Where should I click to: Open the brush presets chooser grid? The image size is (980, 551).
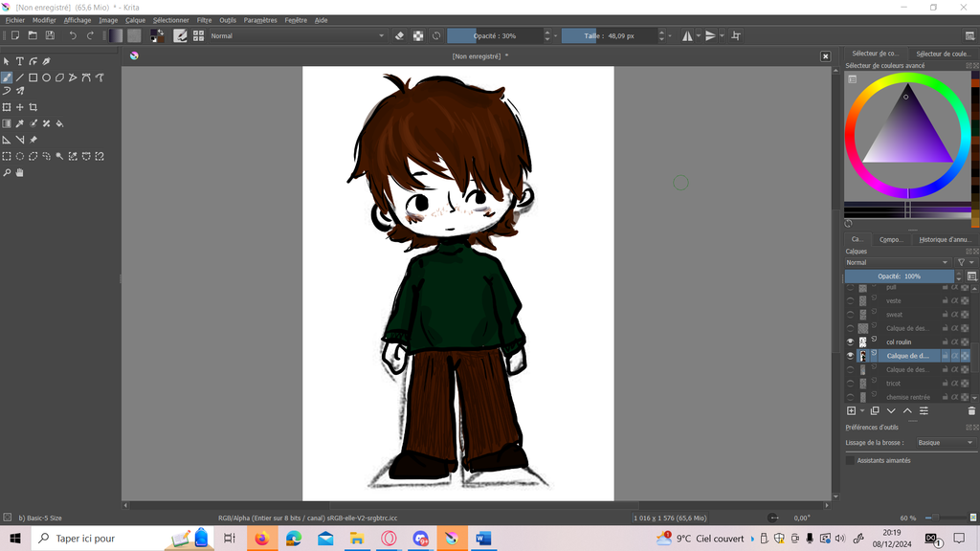198,35
